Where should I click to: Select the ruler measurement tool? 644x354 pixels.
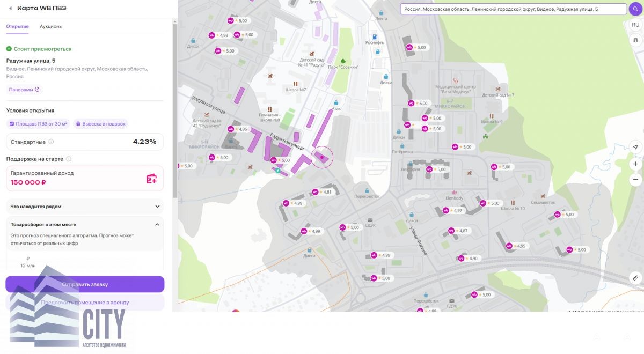point(635,278)
